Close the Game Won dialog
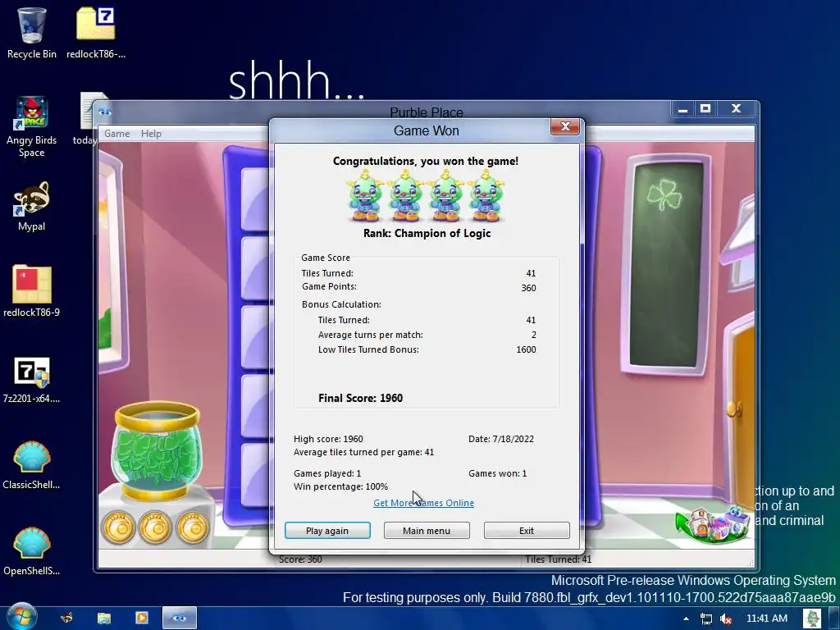Viewport: 840px width, 630px height. pyautogui.click(x=565, y=126)
